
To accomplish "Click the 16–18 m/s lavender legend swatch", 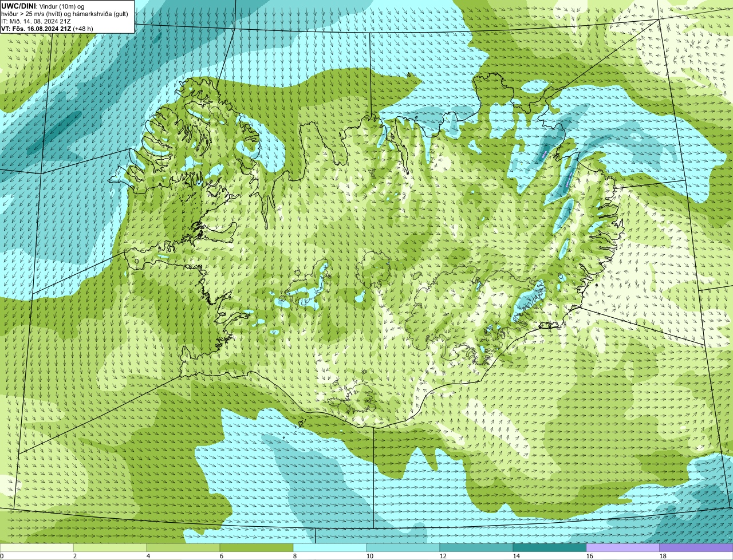I will pyautogui.click(x=623, y=547).
